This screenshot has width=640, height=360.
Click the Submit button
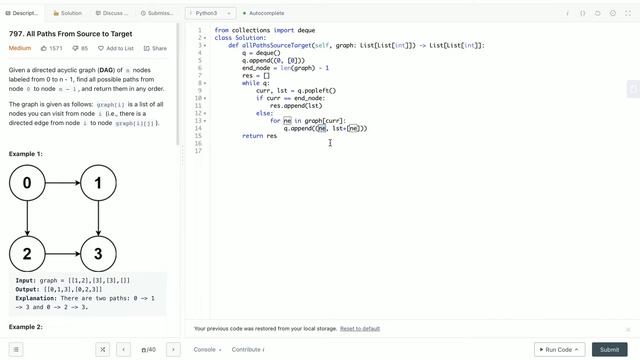[x=609, y=349]
